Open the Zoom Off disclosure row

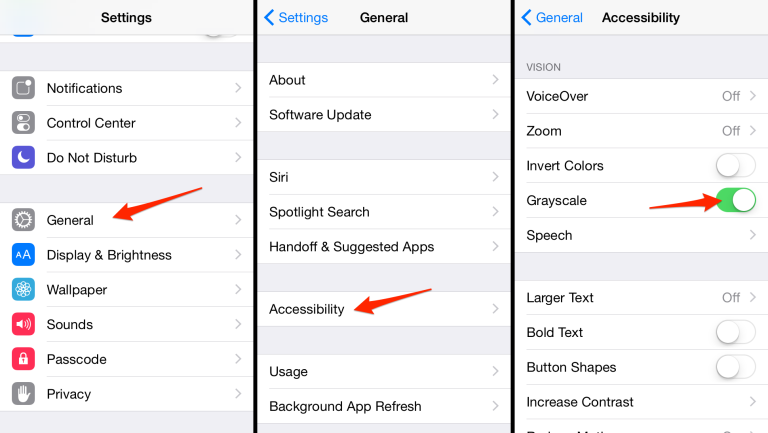click(642, 131)
